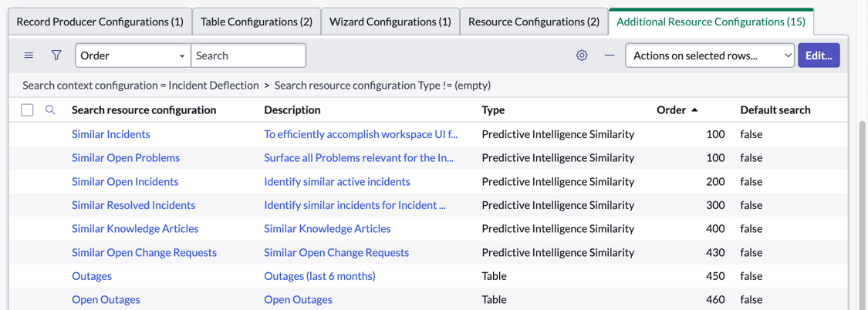Sort by Default search column header
Viewport: 868px width, 310px height.
tap(775, 110)
